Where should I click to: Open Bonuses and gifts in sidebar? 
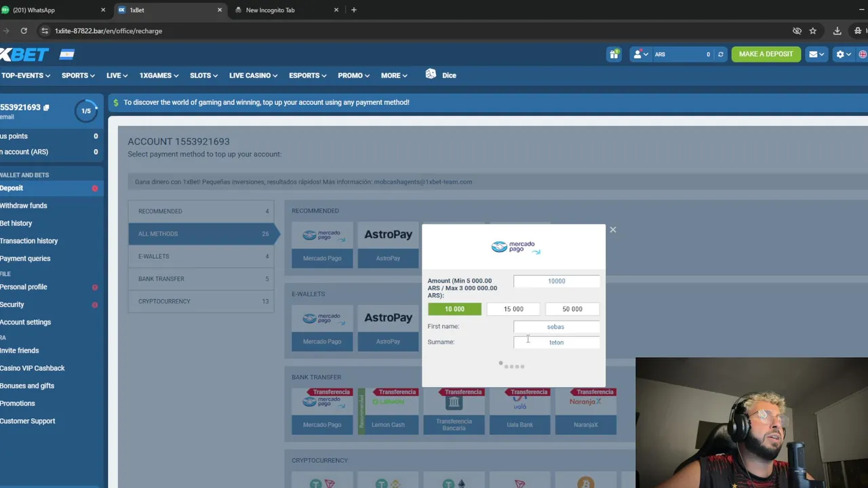(51, 386)
